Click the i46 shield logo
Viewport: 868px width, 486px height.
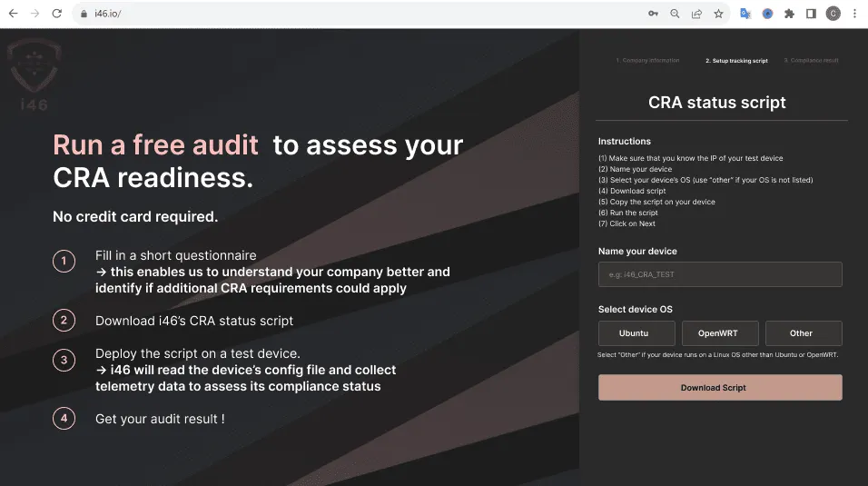(35, 74)
